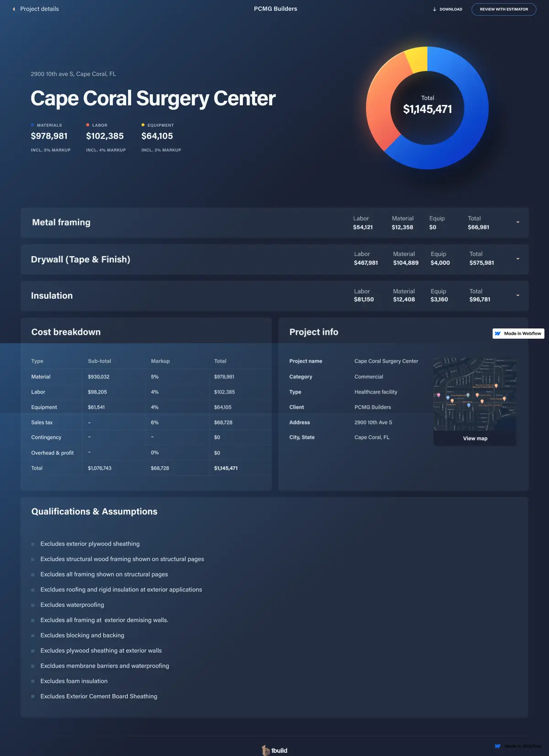Click the yellow equipment donut segment
This screenshot has width=549, height=756.
[418, 59]
